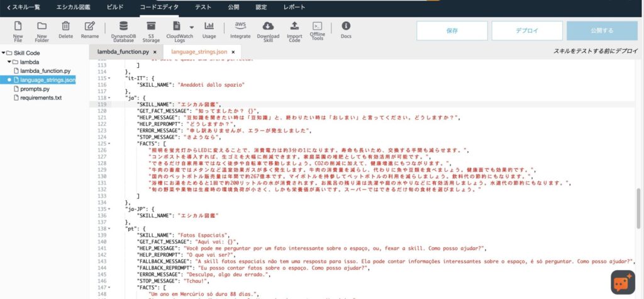Click the Download Skill icon
This screenshot has height=299, width=644.
pyautogui.click(x=268, y=26)
